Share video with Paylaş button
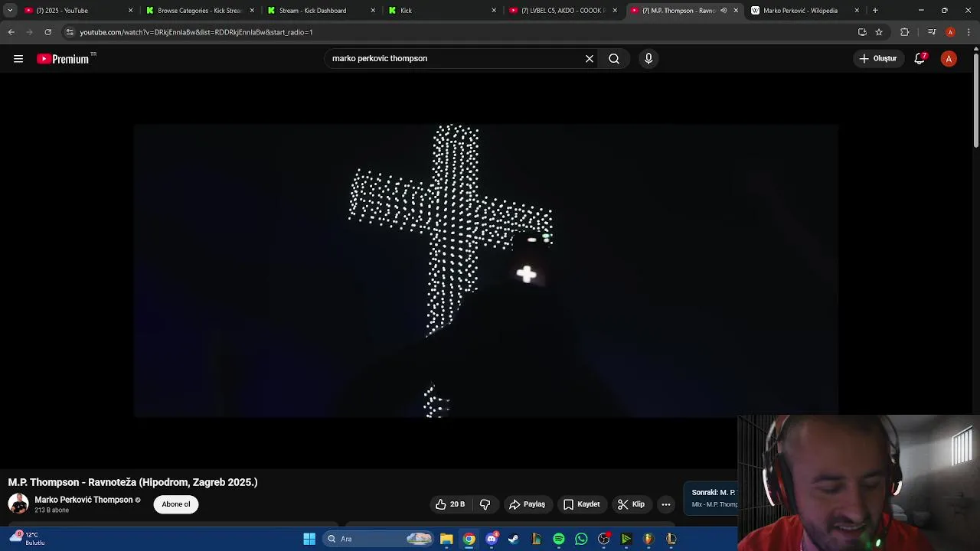Screen dimensions: 980x551 point(527,504)
